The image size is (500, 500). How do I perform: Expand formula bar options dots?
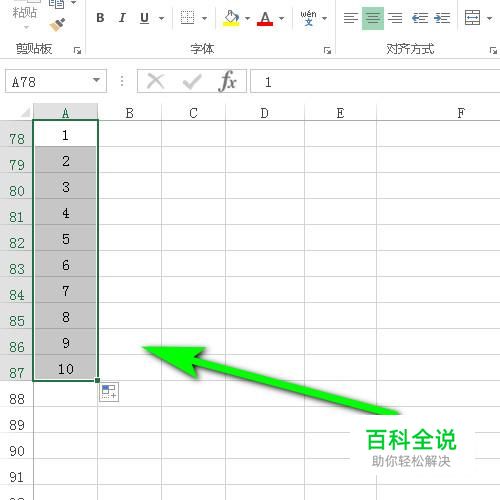tap(122, 81)
